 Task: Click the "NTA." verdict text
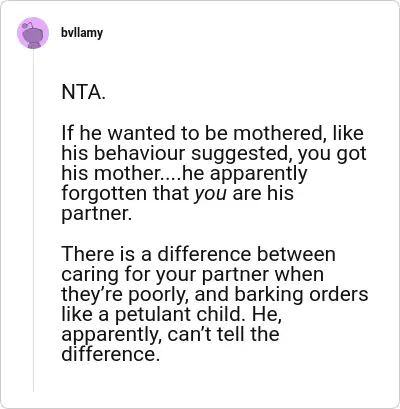pos(83,92)
